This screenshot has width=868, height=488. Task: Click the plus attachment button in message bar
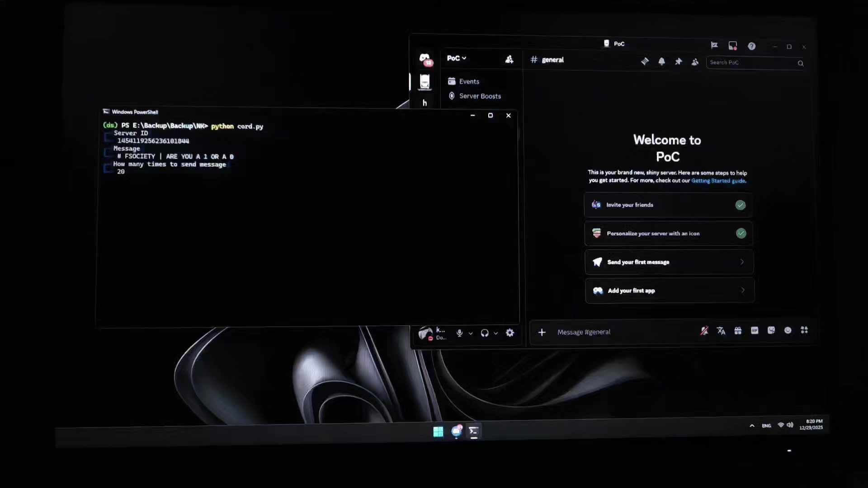tap(542, 333)
